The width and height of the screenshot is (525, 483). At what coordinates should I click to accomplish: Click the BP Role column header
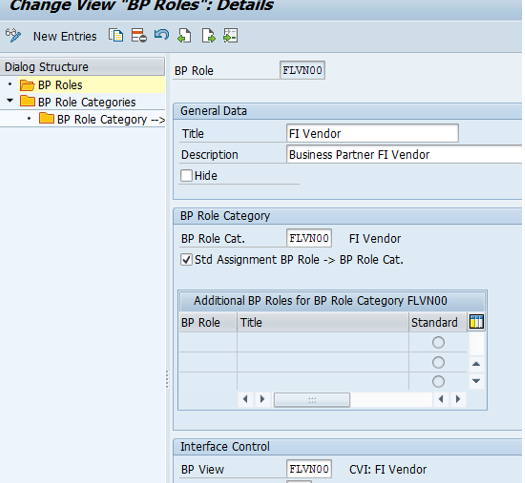208,322
